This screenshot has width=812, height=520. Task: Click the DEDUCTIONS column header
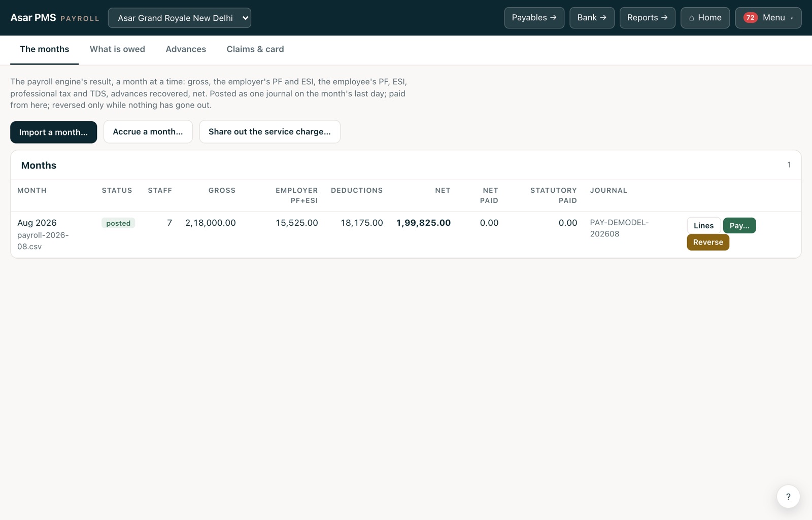357,190
